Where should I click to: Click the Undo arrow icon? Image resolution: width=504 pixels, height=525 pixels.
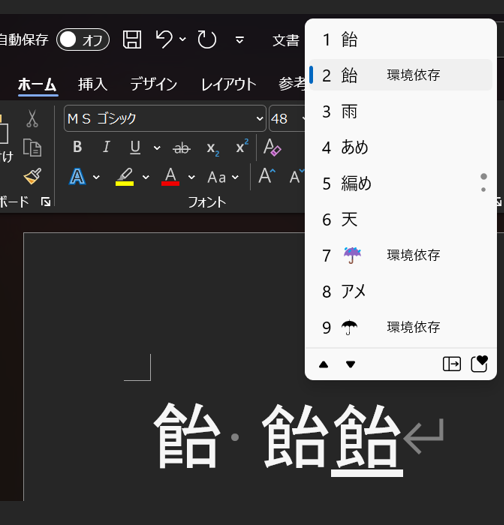point(164,39)
